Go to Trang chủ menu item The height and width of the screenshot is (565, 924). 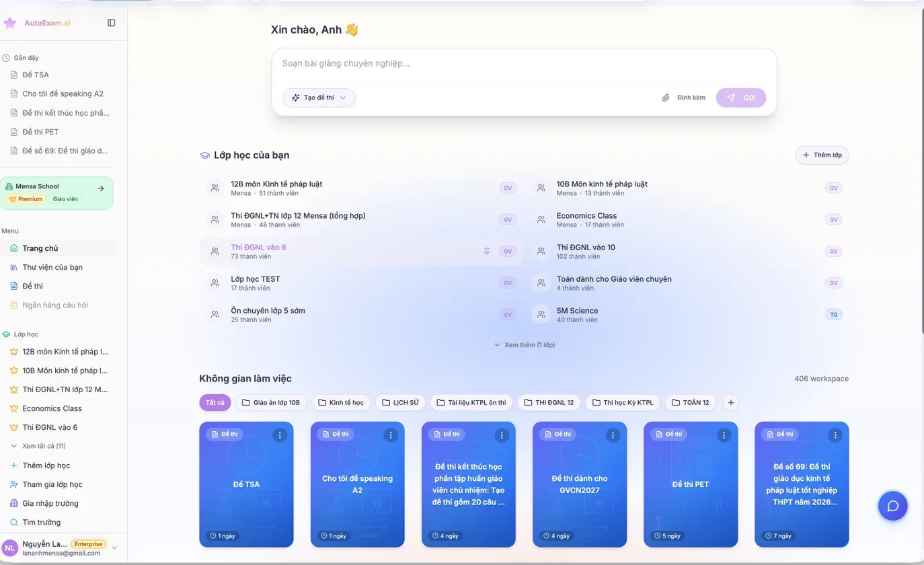click(x=58, y=248)
